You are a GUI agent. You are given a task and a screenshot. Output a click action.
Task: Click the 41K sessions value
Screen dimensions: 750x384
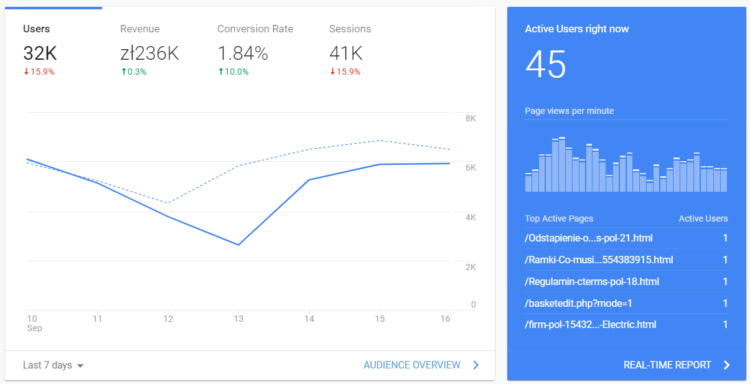click(346, 53)
